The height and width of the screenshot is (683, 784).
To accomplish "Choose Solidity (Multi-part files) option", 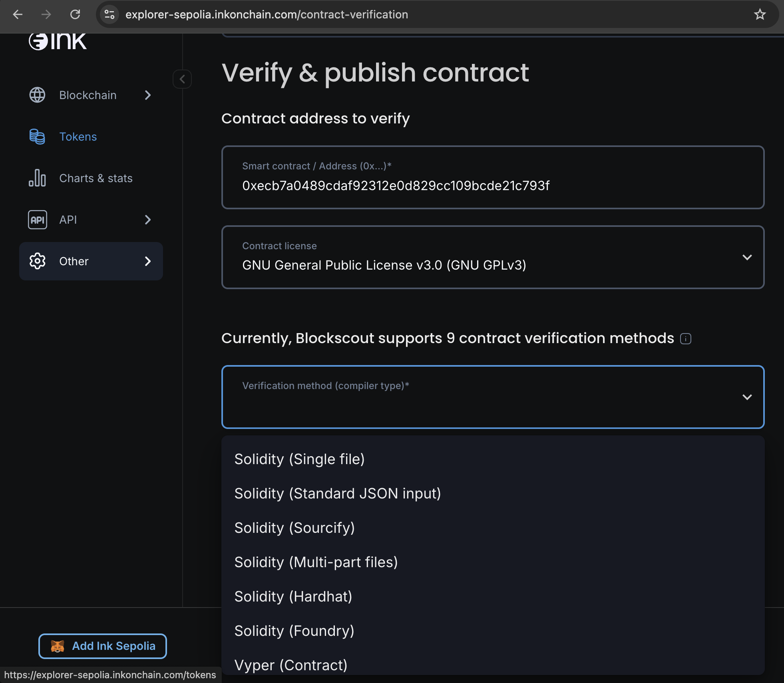I will point(493,562).
